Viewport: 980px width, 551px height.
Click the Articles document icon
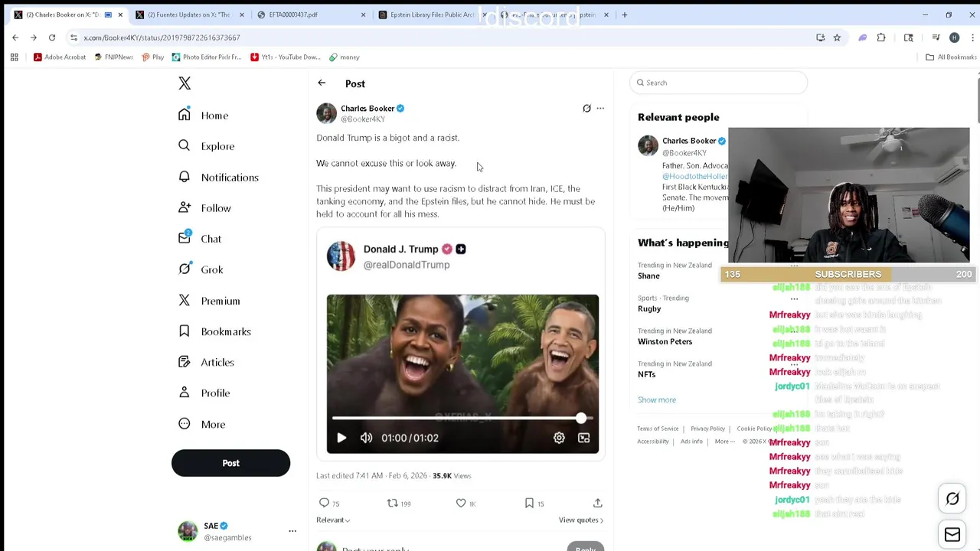[x=185, y=362]
